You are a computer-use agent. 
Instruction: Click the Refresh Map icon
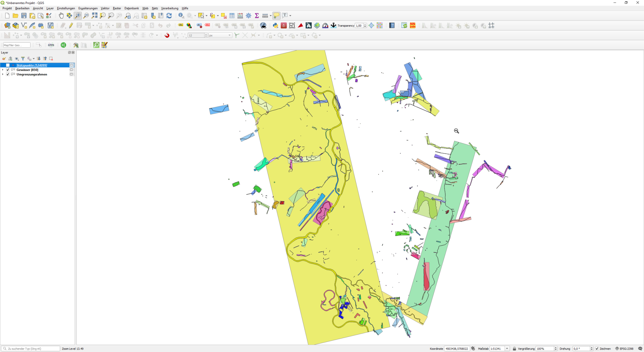169,15
